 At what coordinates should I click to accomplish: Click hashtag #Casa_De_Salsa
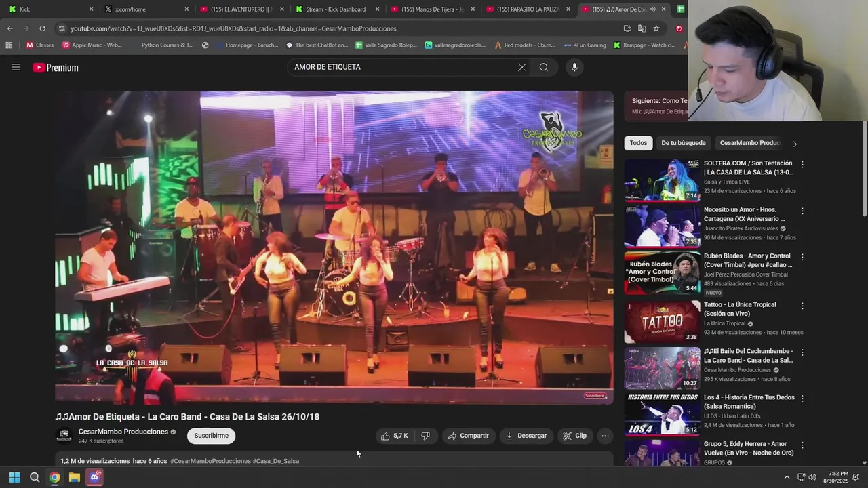pyautogui.click(x=276, y=461)
